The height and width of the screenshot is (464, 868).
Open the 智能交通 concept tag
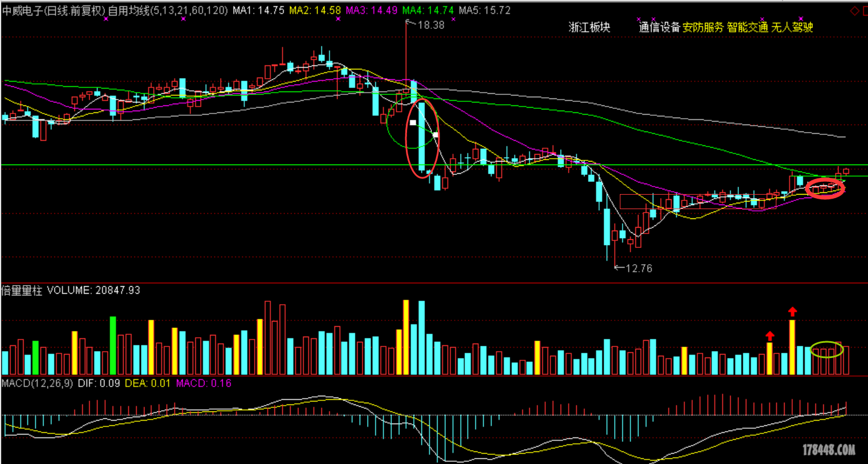(747, 27)
